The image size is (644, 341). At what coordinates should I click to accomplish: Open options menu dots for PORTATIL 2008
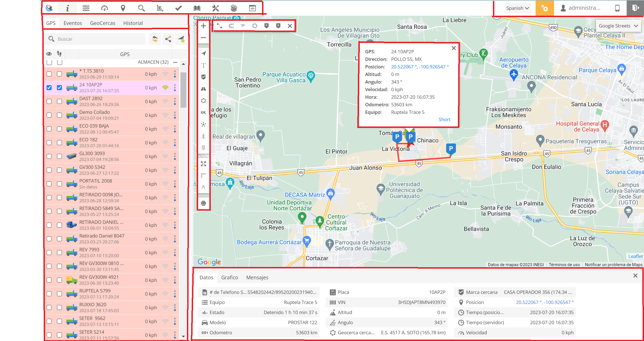175,184
